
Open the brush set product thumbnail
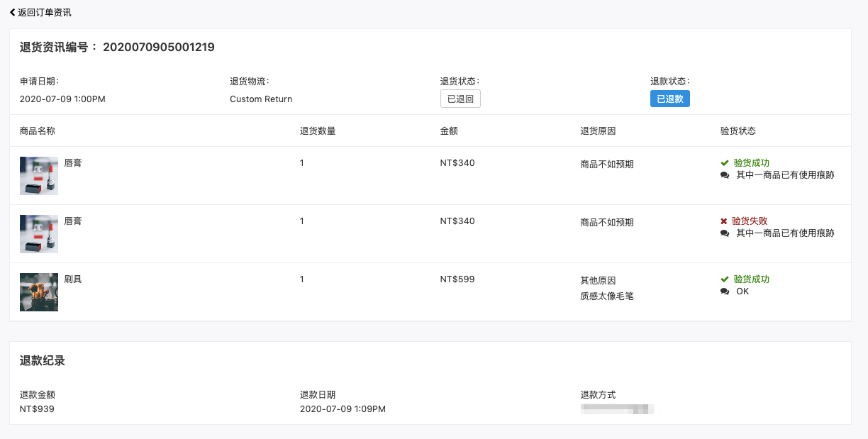(39, 292)
